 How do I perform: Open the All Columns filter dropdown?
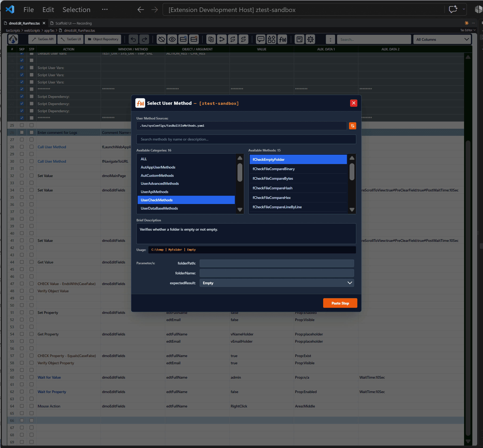442,39
